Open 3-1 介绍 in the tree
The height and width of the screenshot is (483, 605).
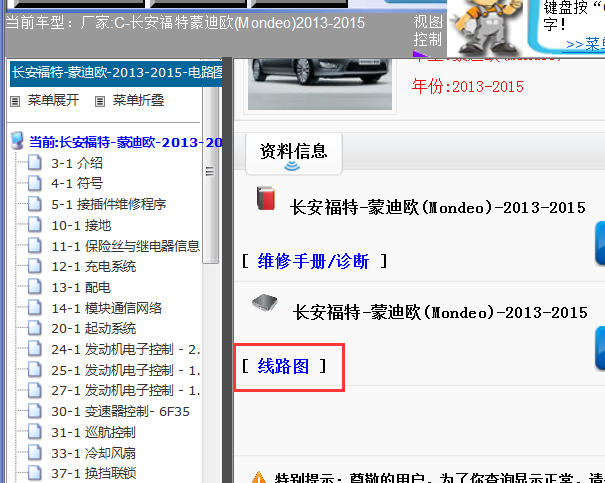click(x=77, y=163)
